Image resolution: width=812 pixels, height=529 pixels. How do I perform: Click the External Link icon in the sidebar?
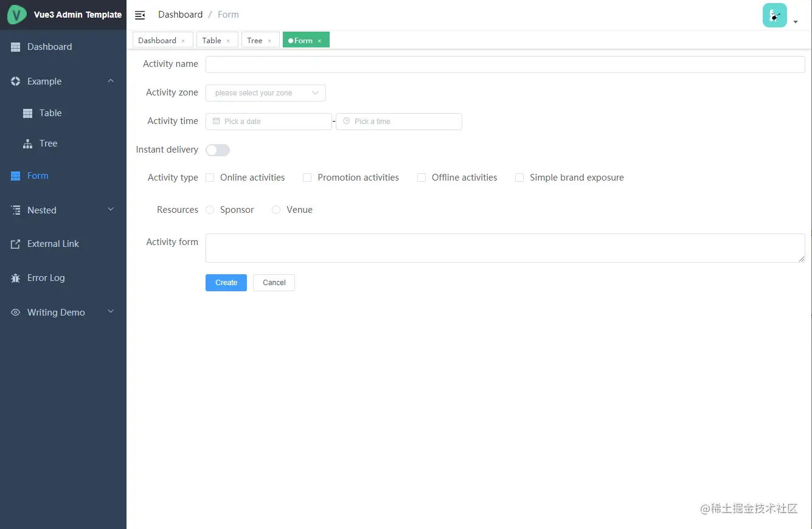tap(15, 243)
